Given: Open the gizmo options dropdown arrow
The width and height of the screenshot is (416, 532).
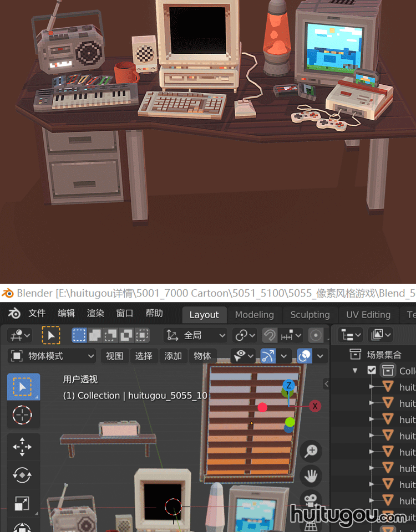Looking at the screenshot, I should pos(284,356).
